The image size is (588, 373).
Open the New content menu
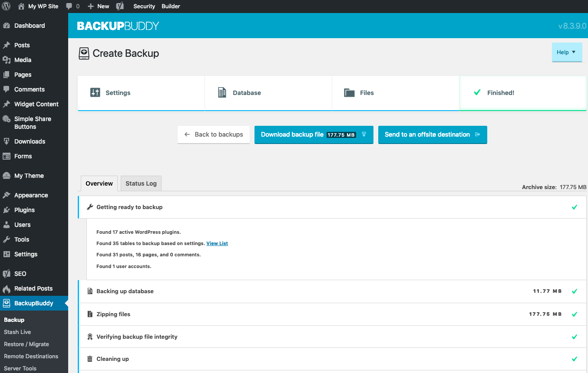coord(99,6)
